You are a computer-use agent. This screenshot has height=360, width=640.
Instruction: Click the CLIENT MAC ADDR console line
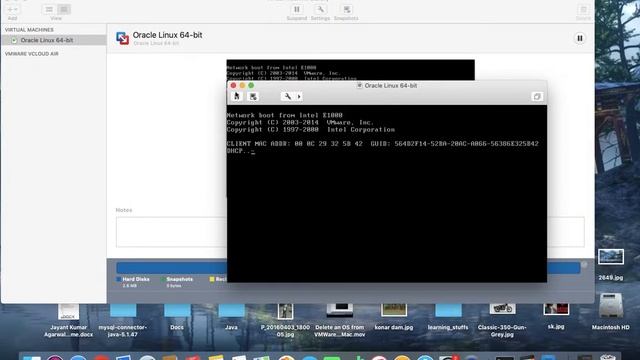tap(382, 144)
